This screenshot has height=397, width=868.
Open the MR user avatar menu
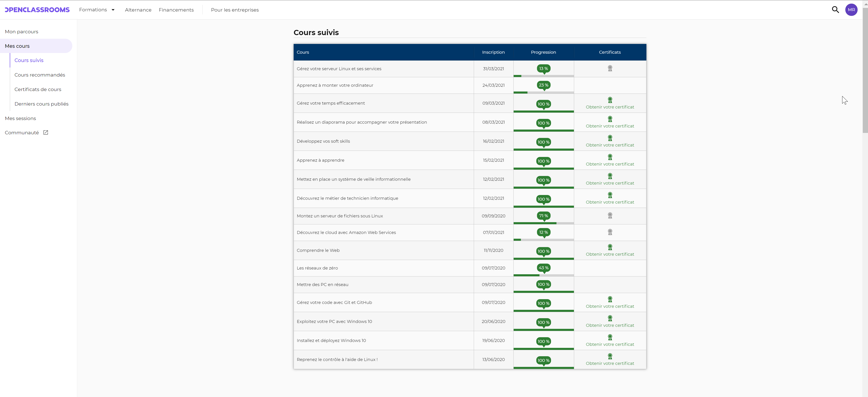(851, 10)
